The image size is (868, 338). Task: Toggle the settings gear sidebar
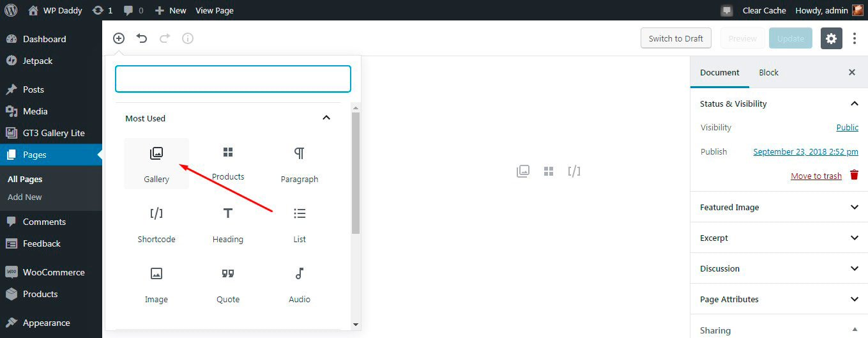point(831,38)
